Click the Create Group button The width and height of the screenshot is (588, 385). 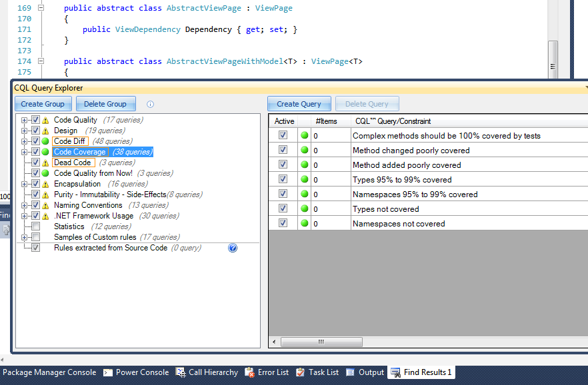click(43, 104)
